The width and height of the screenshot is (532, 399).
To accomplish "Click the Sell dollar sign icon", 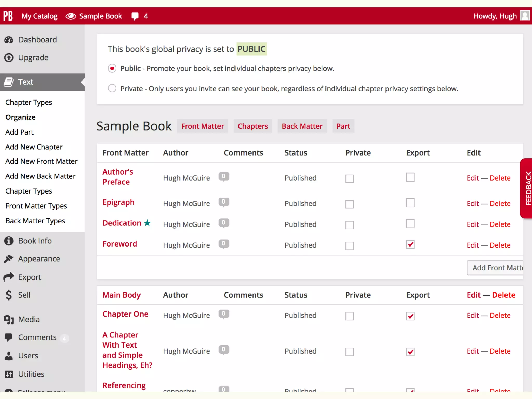I will [9, 295].
